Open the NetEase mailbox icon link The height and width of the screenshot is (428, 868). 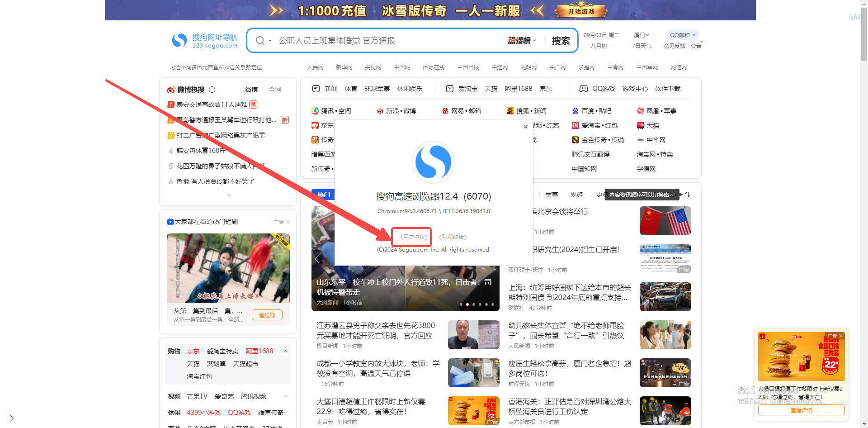point(445,111)
